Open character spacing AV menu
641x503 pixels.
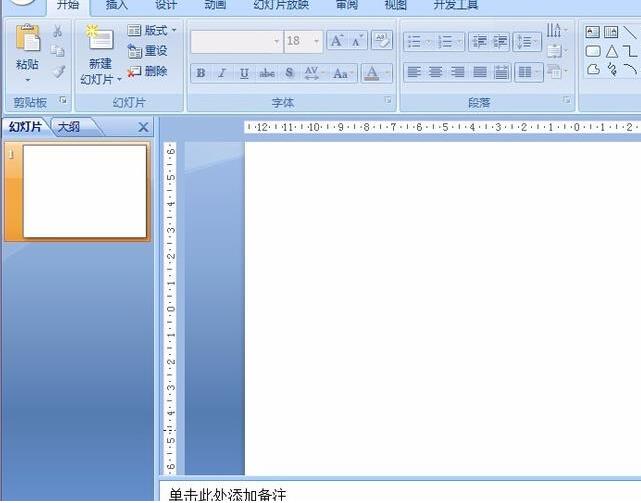(314, 73)
